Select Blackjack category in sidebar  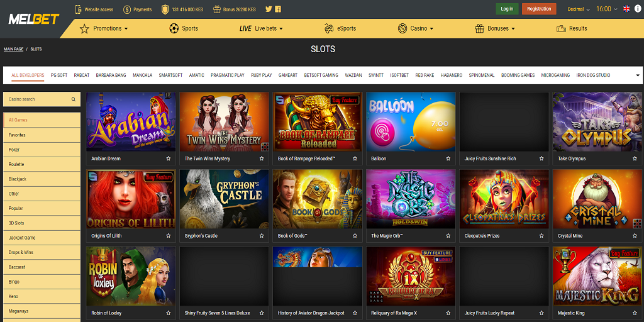click(x=42, y=179)
